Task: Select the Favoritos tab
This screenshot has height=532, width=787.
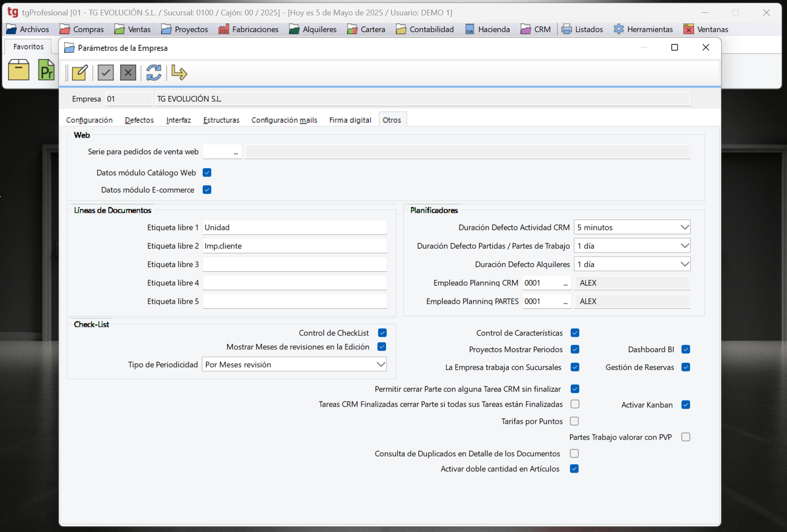Action: click(x=29, y=47)
